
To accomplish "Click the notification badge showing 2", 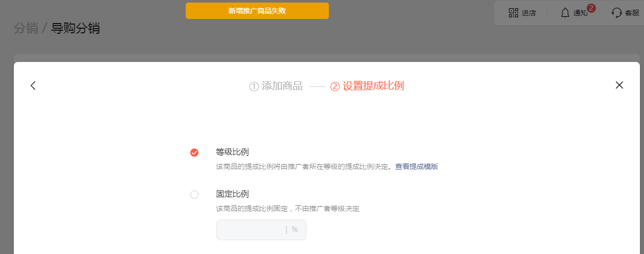I will point(591,8).
